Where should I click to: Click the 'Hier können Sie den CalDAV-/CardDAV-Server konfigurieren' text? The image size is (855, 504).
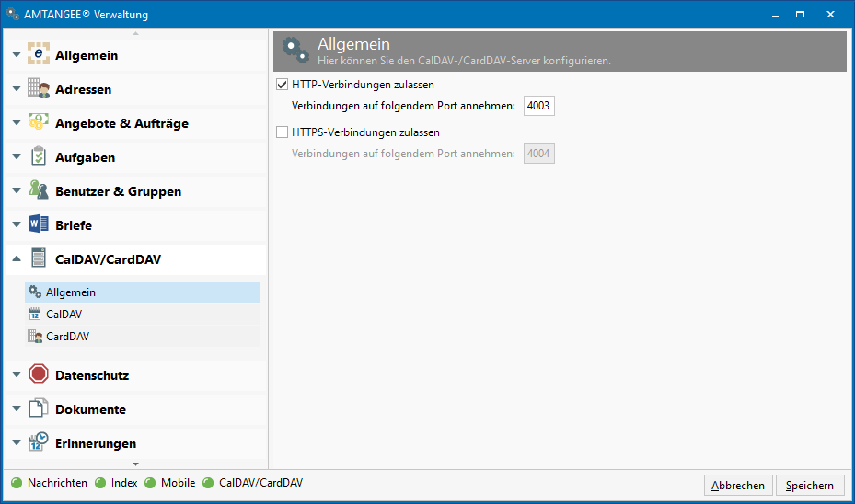pyautogui.click(x=464, y=61)
